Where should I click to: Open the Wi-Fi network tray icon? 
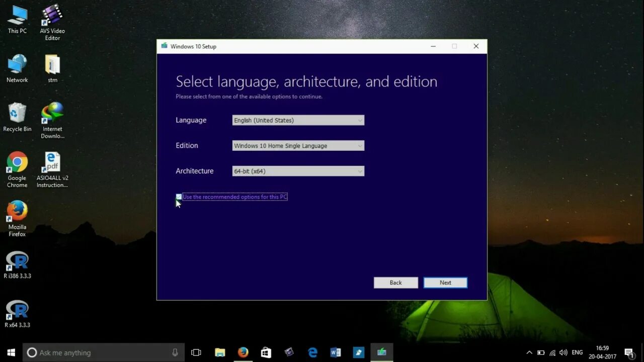[x=552, y=352]
